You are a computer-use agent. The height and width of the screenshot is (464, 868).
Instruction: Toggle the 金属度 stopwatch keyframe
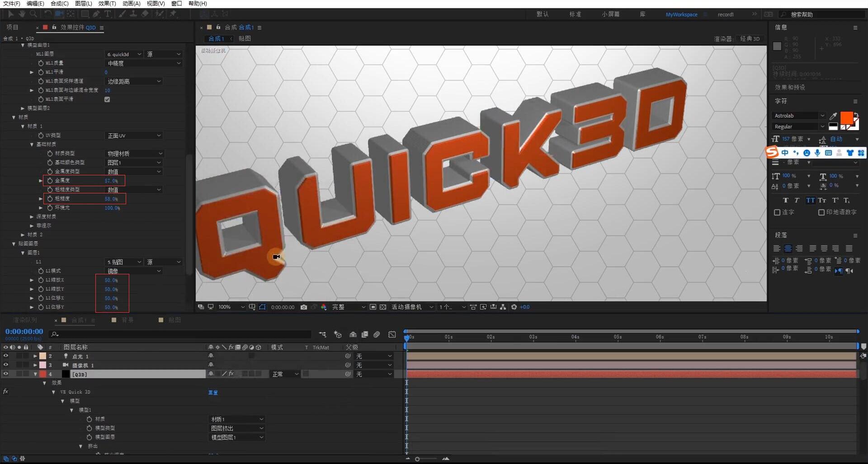[x=50, y=181]
